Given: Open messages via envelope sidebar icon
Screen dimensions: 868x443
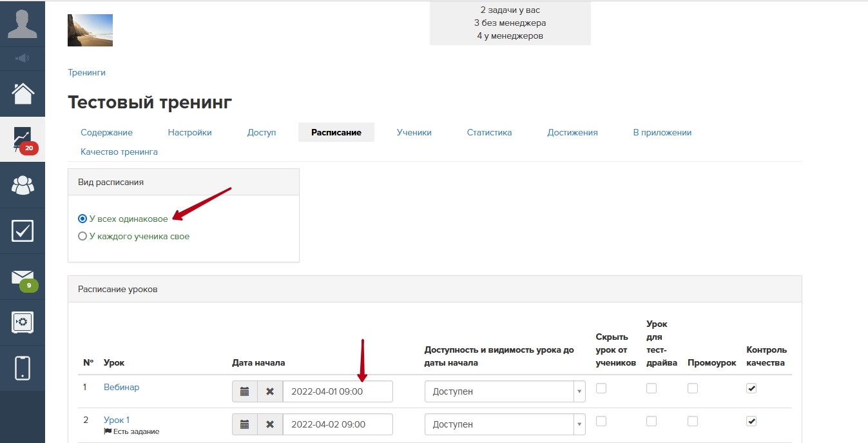Looking at the screenshot, I should click(x=23, y=277).
